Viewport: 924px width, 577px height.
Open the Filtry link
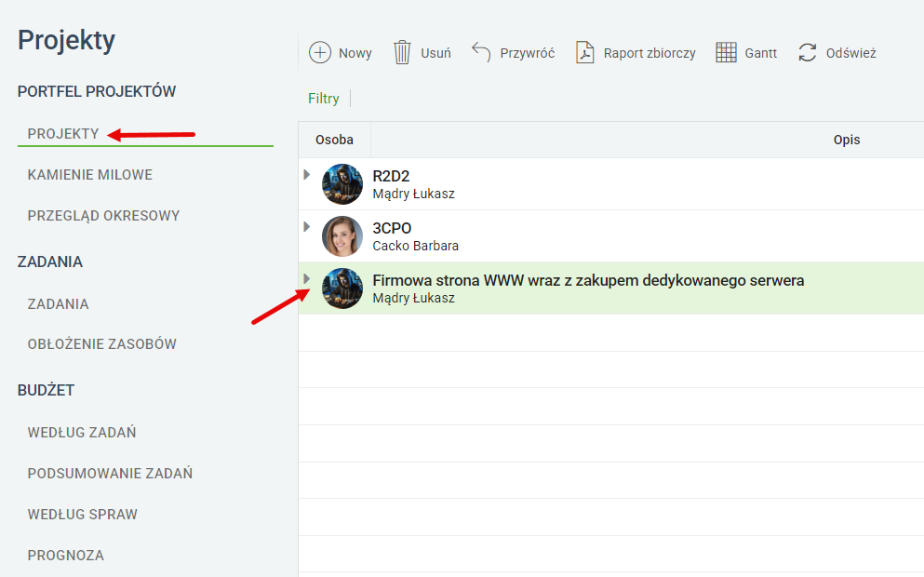click(324, 99)
